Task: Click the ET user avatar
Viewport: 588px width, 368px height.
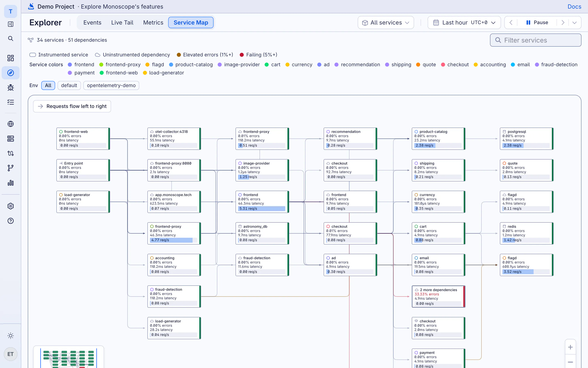Action: (x=10, y=354)
